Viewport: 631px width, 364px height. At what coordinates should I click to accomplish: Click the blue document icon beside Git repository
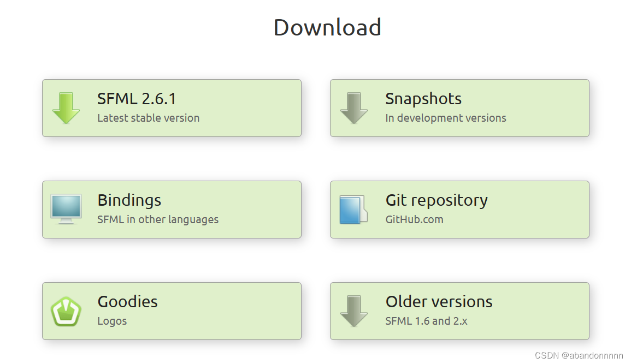coord(353,210)
